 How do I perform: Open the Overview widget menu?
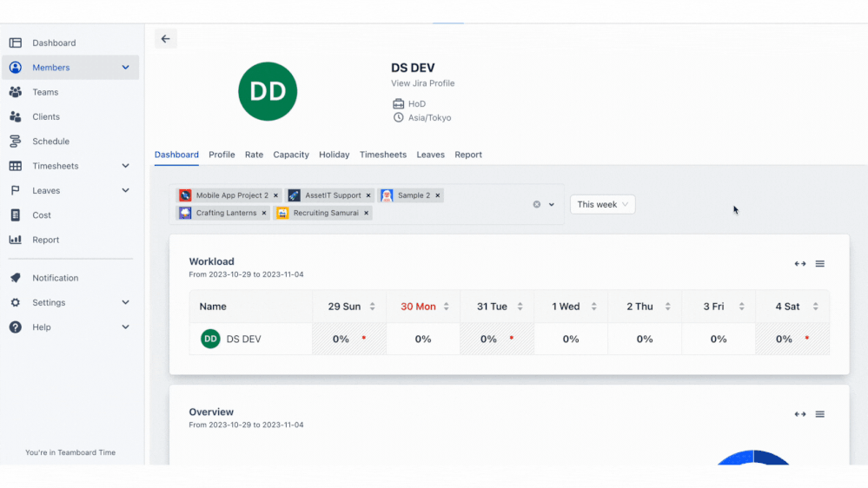820,414
